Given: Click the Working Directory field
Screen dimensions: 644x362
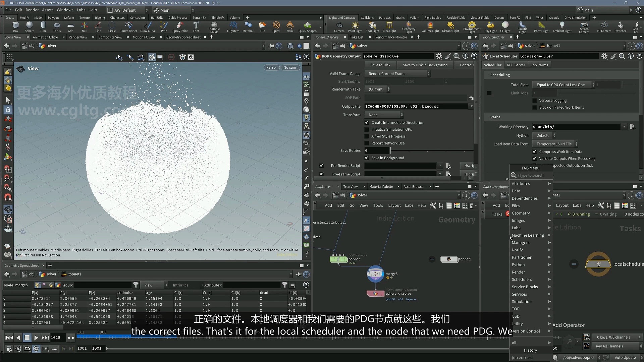Looking at the screenshot, I should (577, 127).
